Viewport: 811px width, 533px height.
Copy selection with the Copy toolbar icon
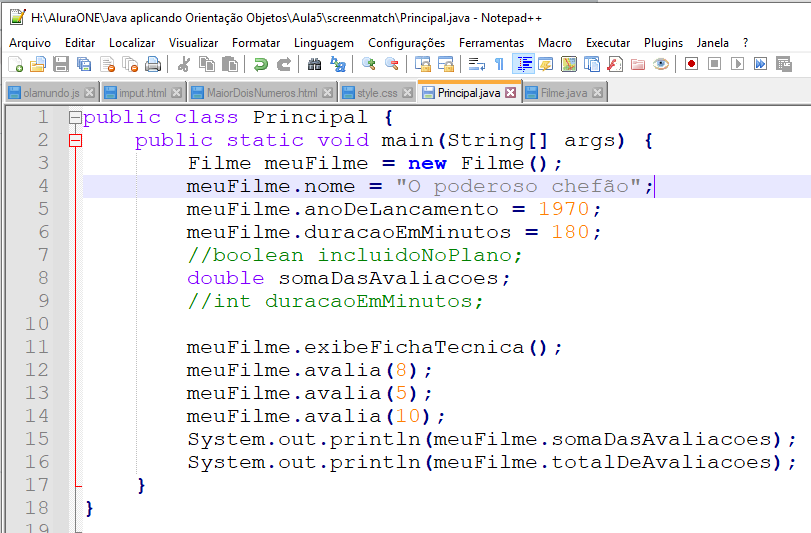[207, 64]
